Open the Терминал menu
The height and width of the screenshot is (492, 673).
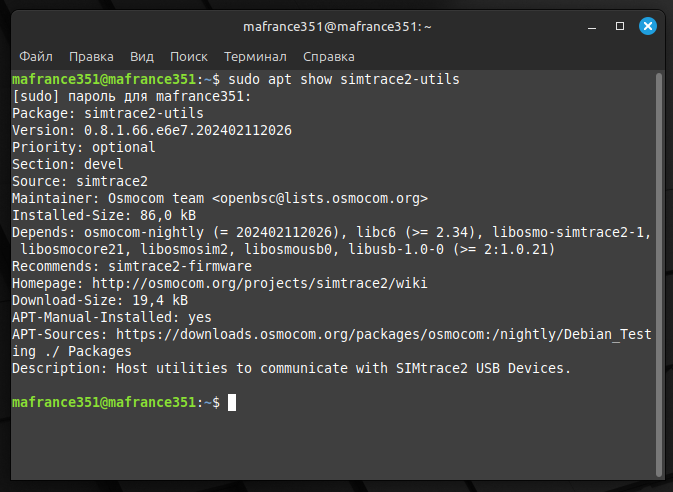[x=255, y=57]
